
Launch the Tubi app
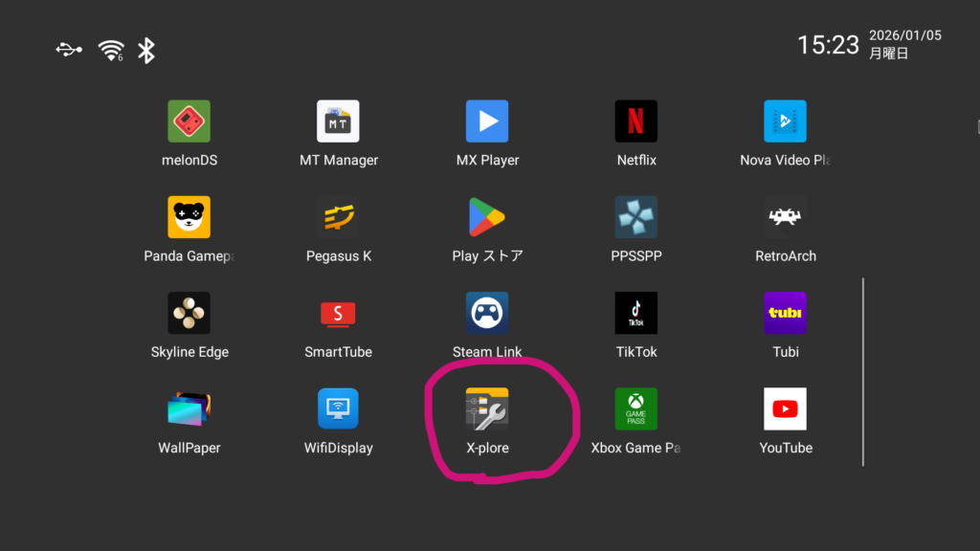pos(785,313)
